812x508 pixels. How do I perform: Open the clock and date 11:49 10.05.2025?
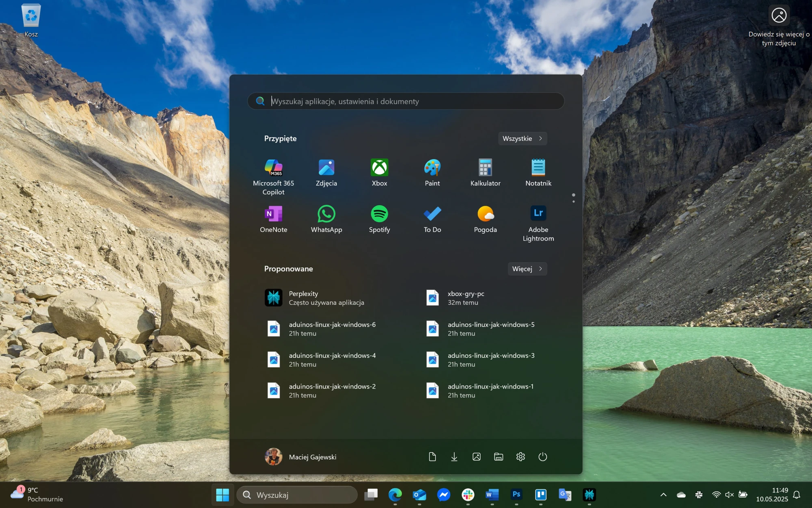point(772,495)
